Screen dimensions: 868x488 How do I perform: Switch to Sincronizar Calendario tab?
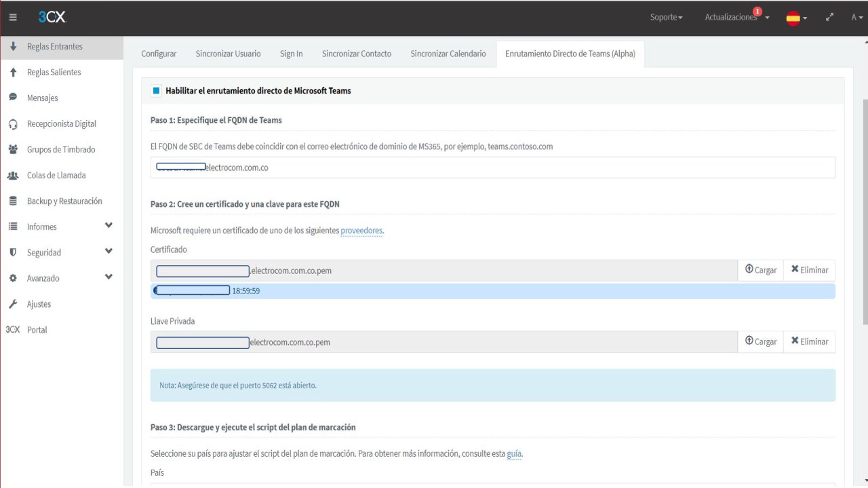coord(448,54)
